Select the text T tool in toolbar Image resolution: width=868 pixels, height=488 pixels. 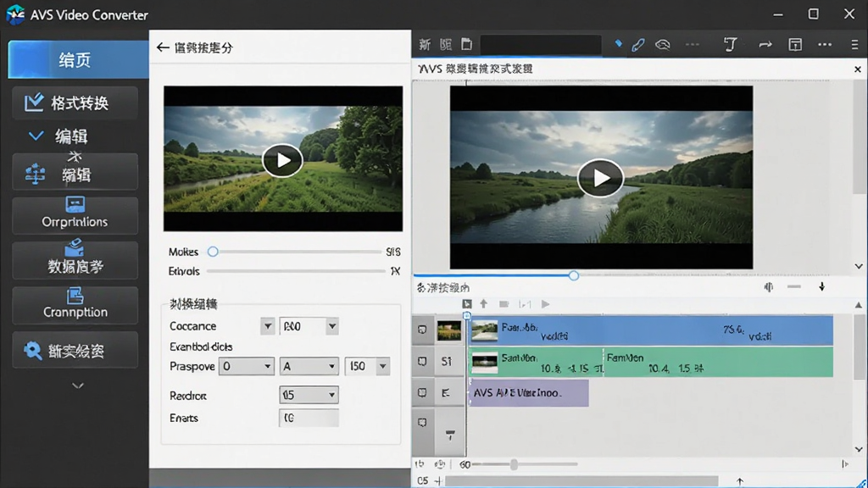730,44
